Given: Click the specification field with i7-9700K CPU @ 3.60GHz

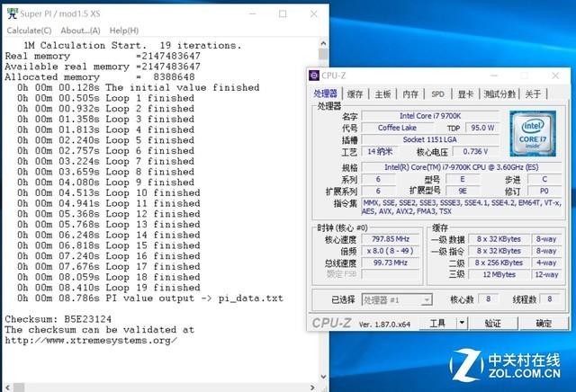Looking at the screenshot, I should pyautogui.click(x=462, y=167).
